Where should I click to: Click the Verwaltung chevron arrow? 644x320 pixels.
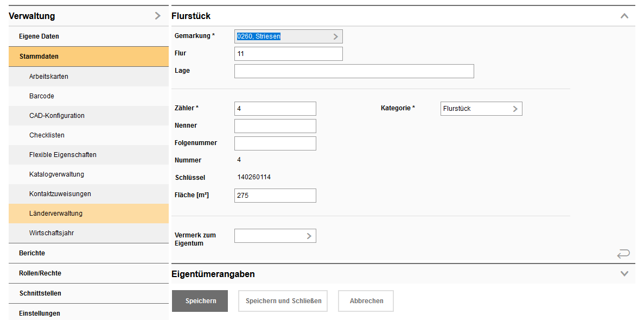[x=158, y=16]
